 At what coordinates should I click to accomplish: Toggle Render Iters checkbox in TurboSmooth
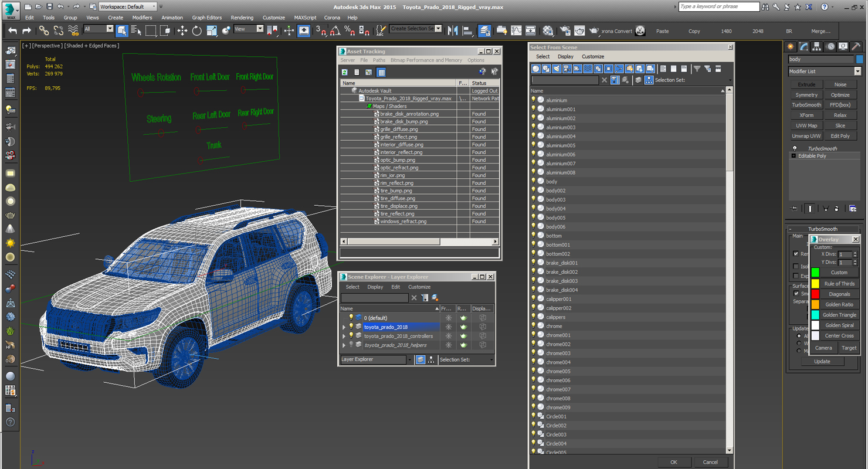click(x=795, y=254)
